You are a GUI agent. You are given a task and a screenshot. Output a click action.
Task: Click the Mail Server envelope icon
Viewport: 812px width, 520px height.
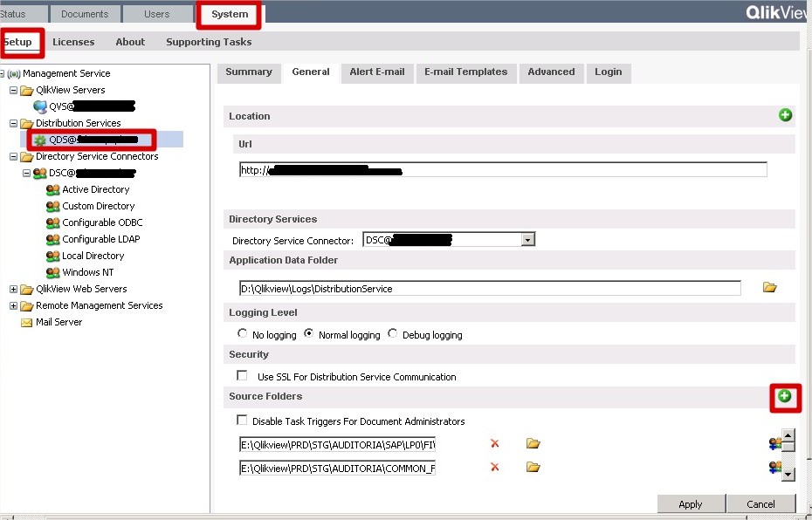(26, 322)
